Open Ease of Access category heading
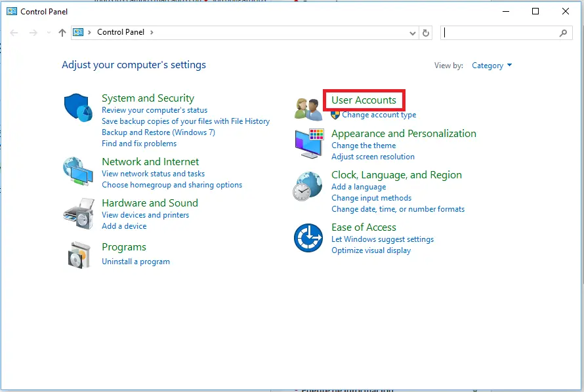Image resolution: width=584 pixels, height=392 pixels. [364, 227]
